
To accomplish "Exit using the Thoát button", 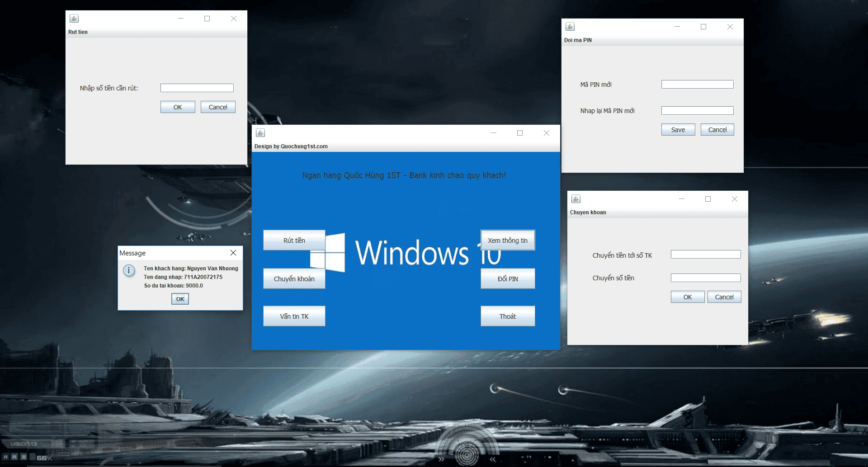I will tap(507, 316).
